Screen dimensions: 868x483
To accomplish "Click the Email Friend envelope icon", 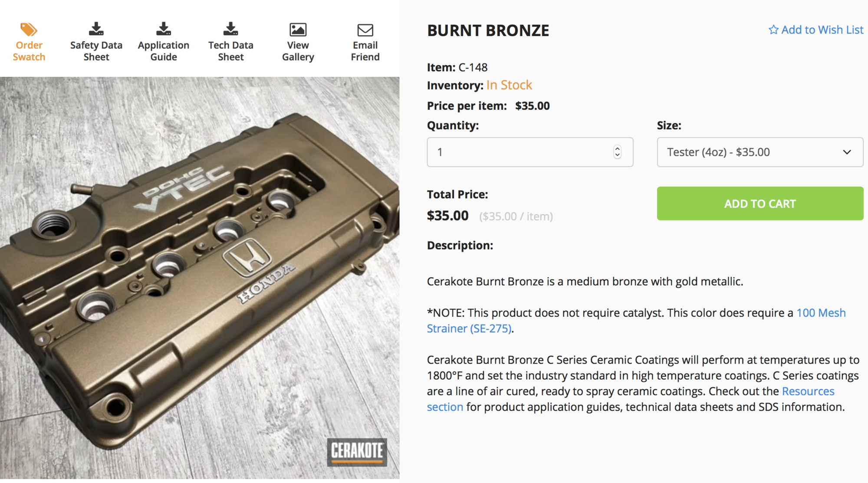I will [x=365, y=30].
